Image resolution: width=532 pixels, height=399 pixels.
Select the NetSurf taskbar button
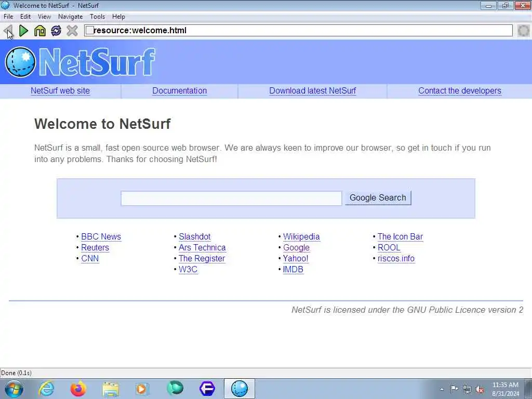(239, 389)
